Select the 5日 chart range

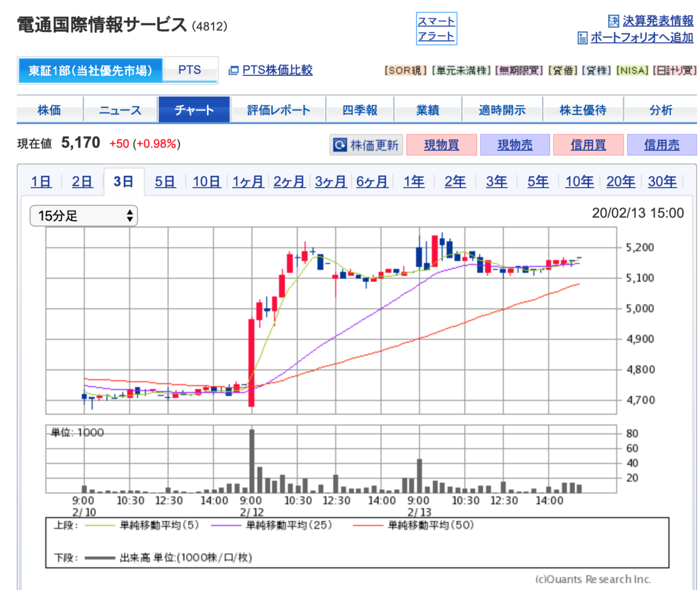point(165,182)
